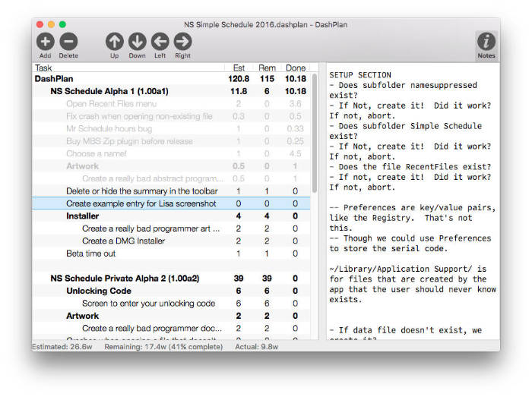Screen dimensions: 532x397
Task: Select Mr Schedule hours bug task
Action: [x=171, y=129]
